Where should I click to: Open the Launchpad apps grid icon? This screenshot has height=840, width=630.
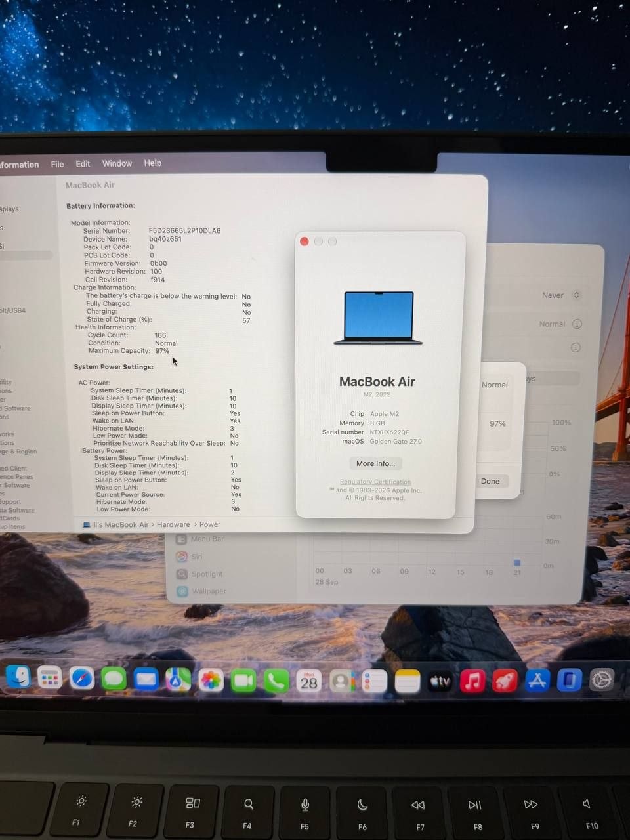point(49,679)
